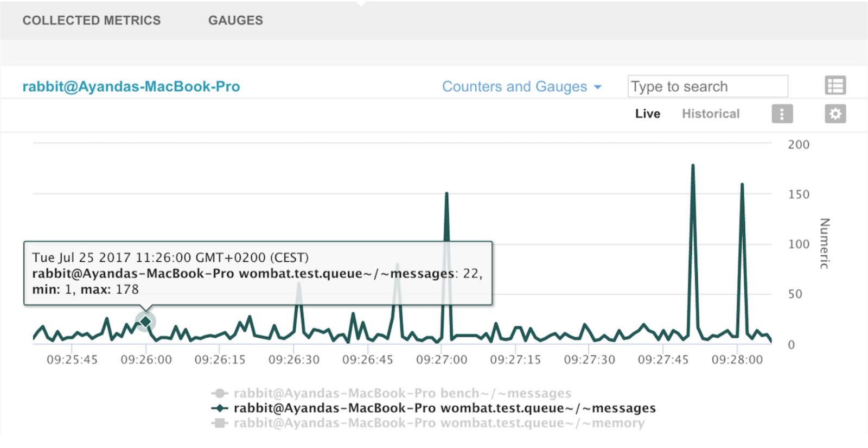Open chart settings gear icon

(835, 114)
